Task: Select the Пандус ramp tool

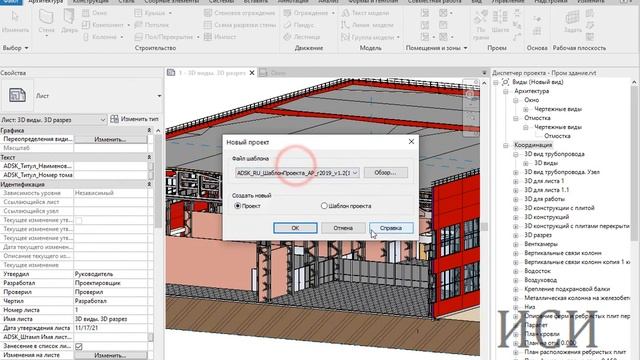Action: point(299,25)
